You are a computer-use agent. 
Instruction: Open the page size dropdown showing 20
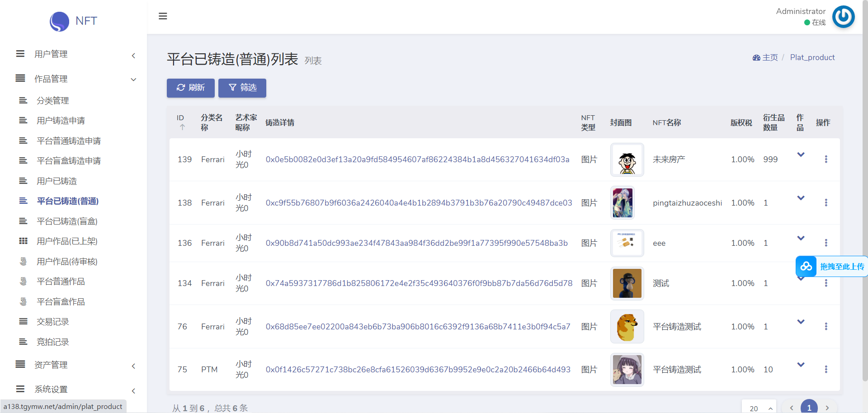pos(759,408)
